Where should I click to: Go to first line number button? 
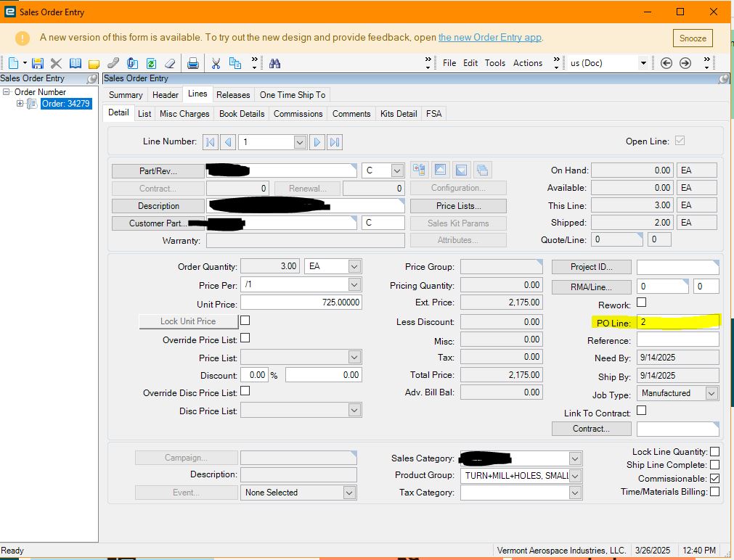tap(211, 141)
